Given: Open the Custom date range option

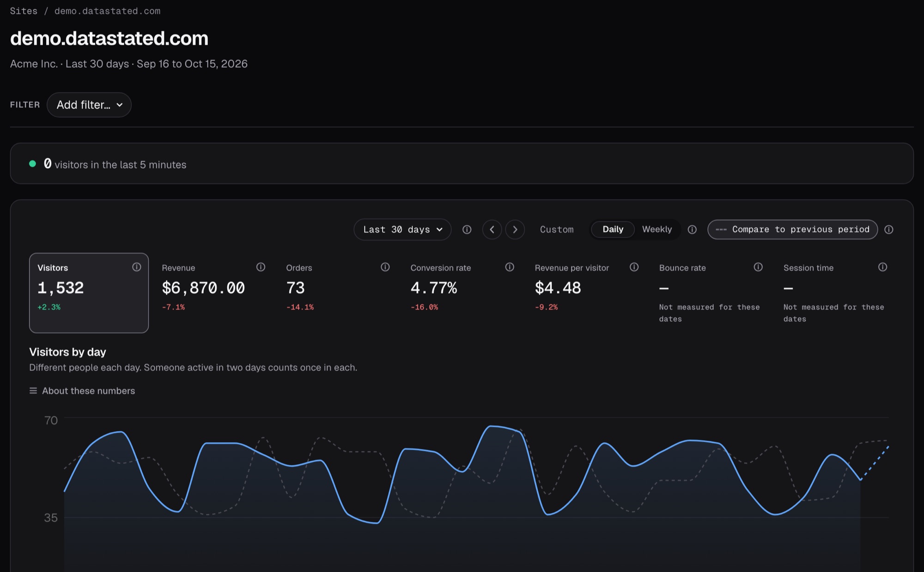Looking at the screenshot, I should tap(557, 229).
